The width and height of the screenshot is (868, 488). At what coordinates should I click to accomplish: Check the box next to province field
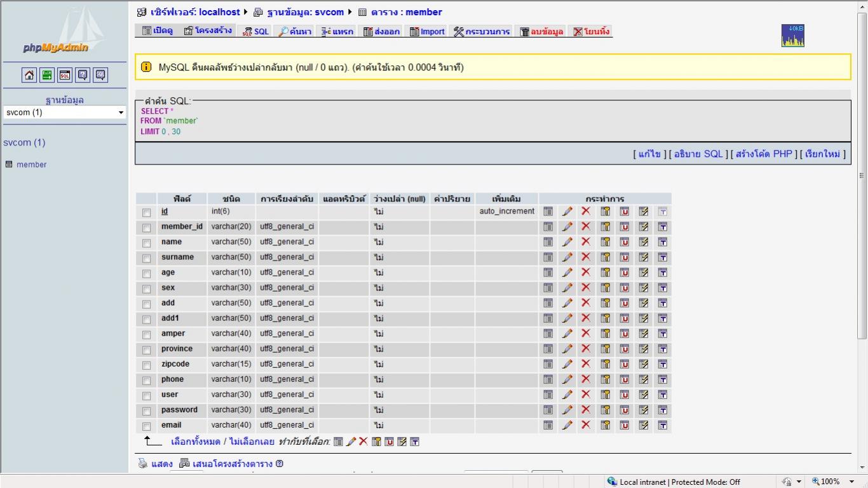pyautogui.click(x=147, y=349)
